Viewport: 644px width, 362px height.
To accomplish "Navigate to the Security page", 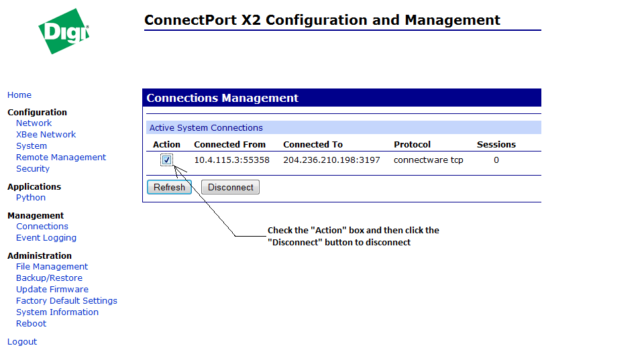I will pos(33,169).
